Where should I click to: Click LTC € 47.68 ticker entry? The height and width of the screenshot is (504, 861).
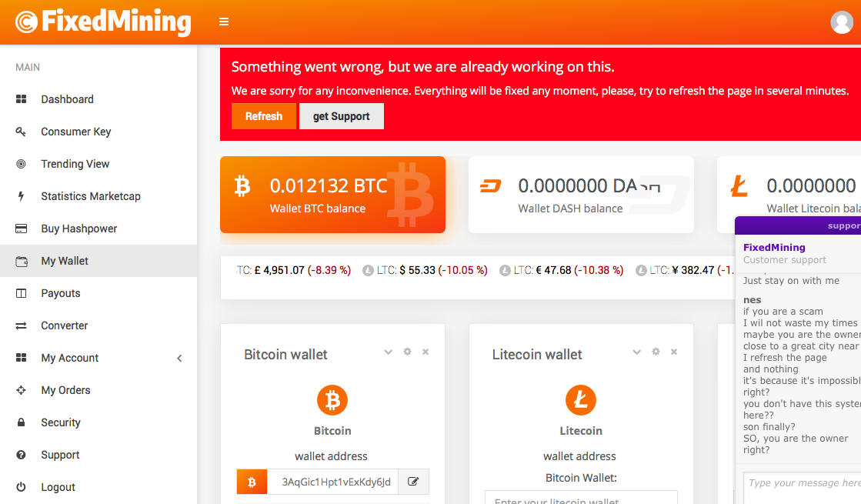[x=561, y=271]
